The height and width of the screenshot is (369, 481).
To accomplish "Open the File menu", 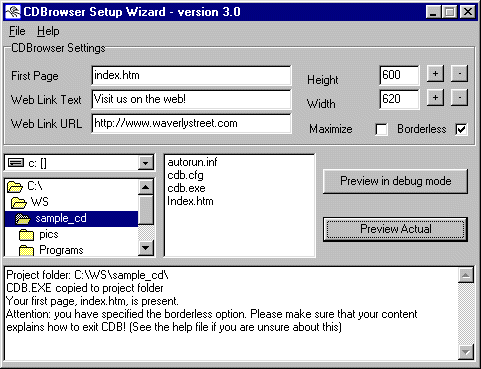I will point(17,31).
